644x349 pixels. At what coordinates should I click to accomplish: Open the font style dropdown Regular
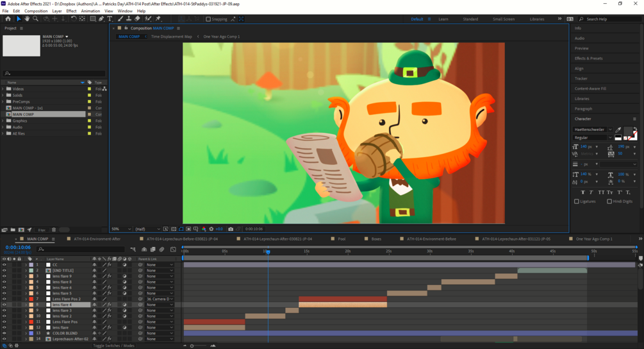coord(593,138)
